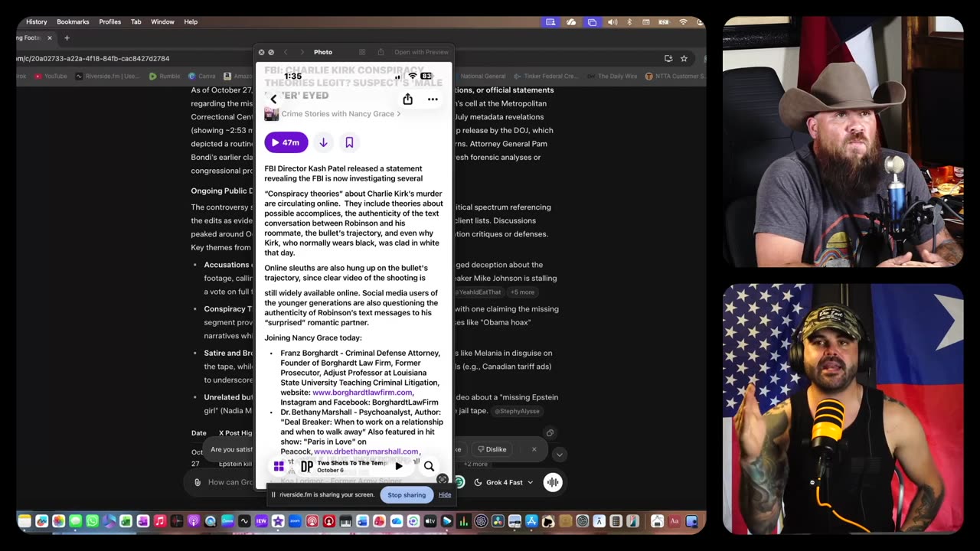Open the three-dot more options menu

pos(433,99)
